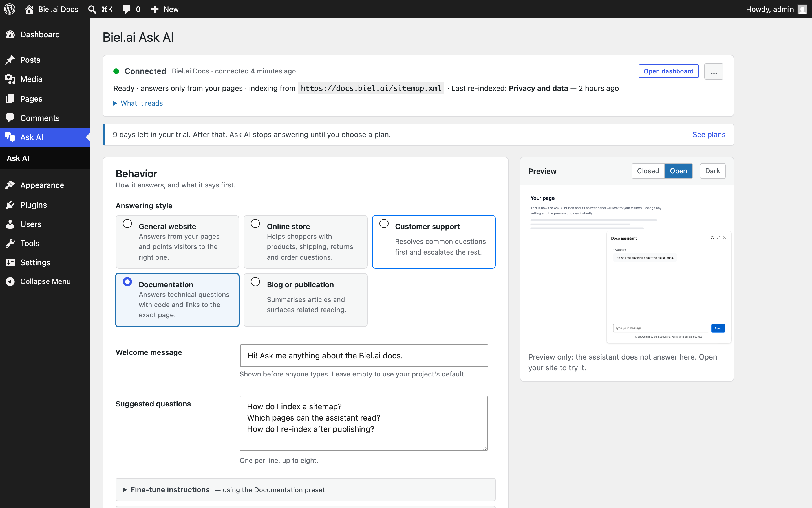Click the Plugins plug icon
Viewport: 812px width, 508px height.
[x=10, y=205]
